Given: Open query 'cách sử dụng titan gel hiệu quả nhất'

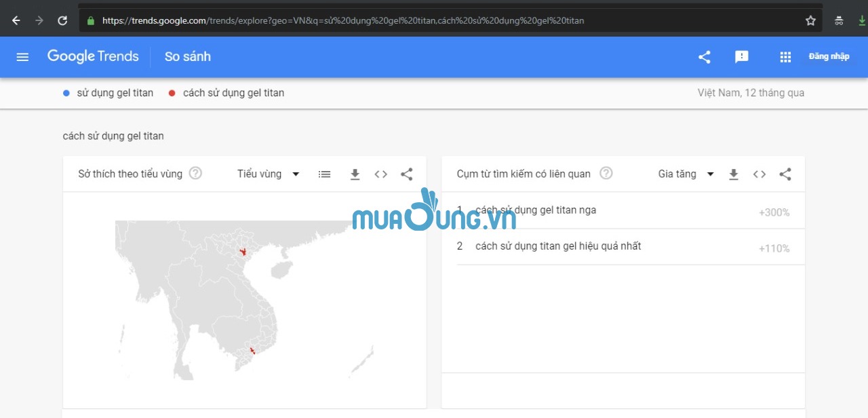Looking at the screenshot, I should [x=558, y=246].
